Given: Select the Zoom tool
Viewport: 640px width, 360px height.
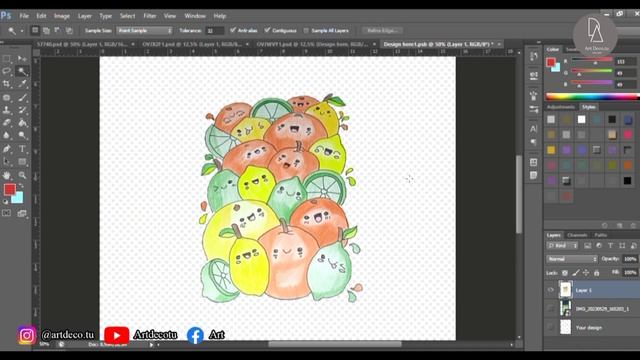Looking at the screenshot, I should (22, 175).
